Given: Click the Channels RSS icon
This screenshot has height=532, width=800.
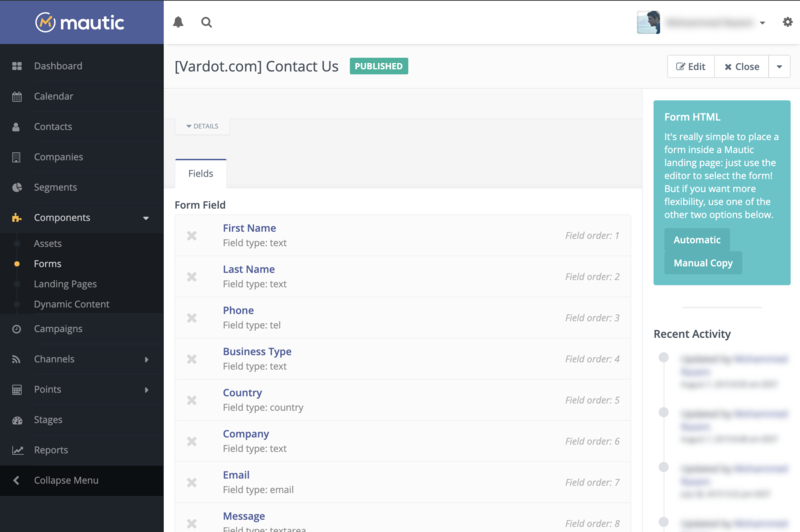Looking at the screenshot, I should pyautogui.click(x=16, y=359).
